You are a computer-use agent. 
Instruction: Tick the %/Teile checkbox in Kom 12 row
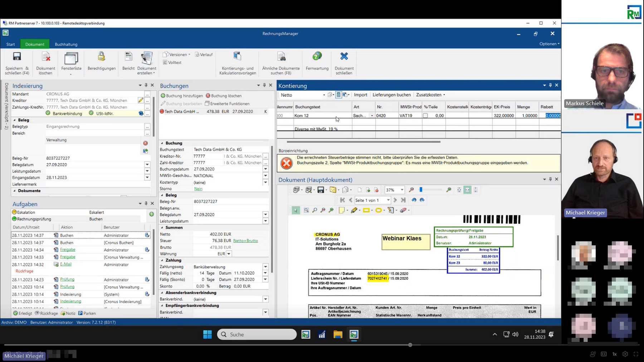coord(425,115)
